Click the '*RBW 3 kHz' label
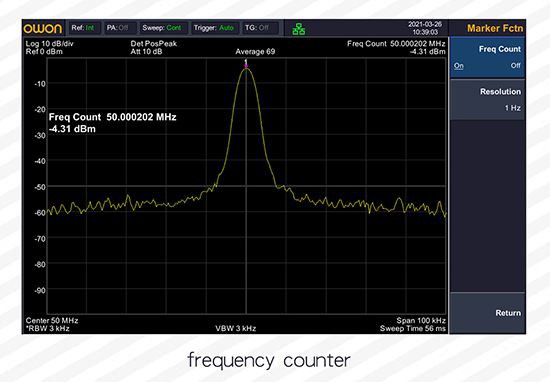This screenshot has height=382, width=550. click(47, 329)
